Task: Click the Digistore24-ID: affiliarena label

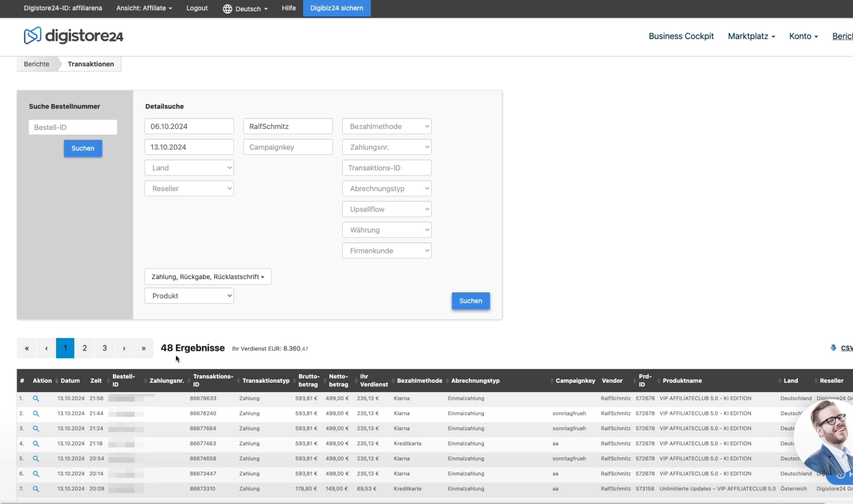Action: coord(63,8)
